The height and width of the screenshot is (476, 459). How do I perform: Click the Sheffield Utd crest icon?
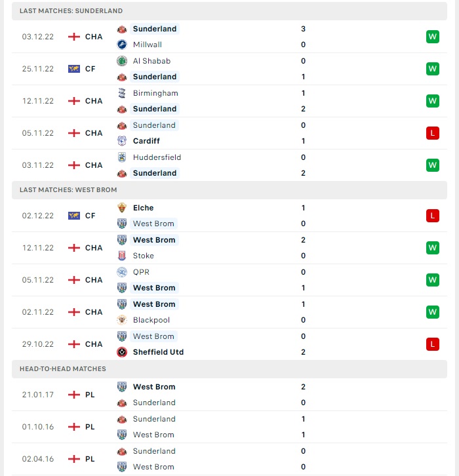pos(122,352)
